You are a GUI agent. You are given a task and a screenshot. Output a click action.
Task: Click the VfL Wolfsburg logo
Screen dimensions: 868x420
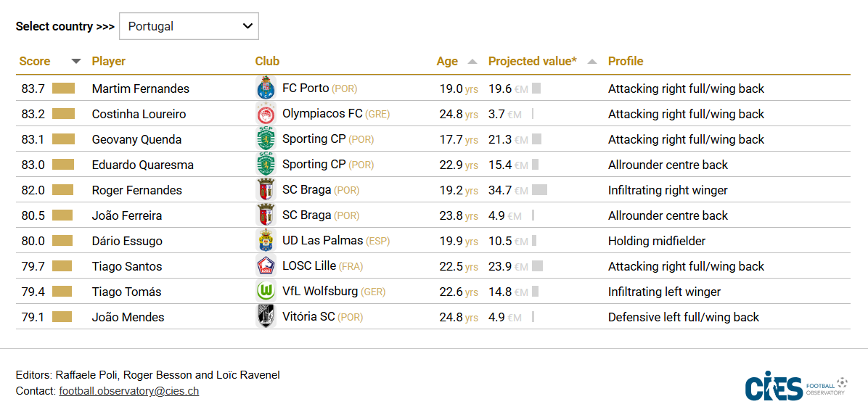[x=266, y=292]
